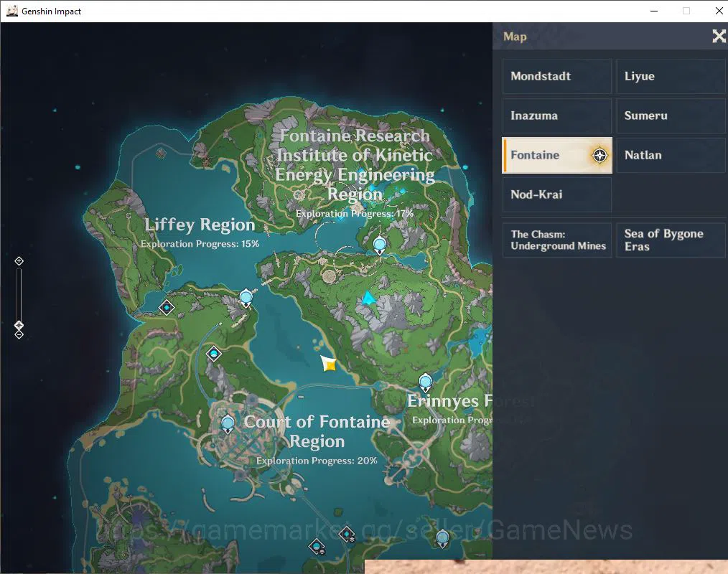Image resolution: width=728 pixels, height=574 pixels.
Task: Minimize the Genshin Impact window
Action: tap(654, 11)
